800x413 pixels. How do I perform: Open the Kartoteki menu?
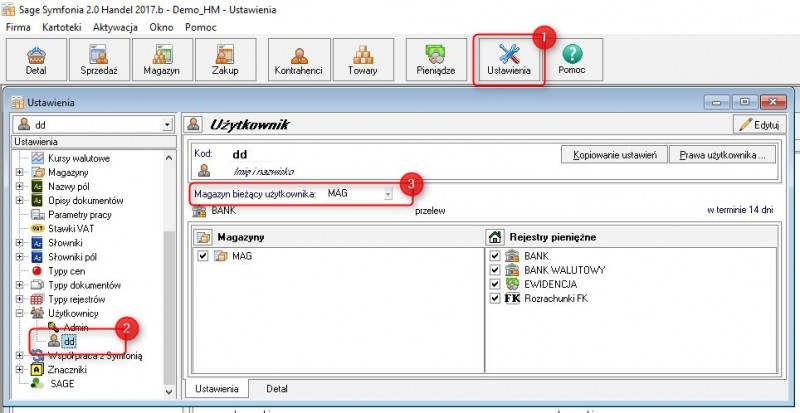[x=62, y=28]
